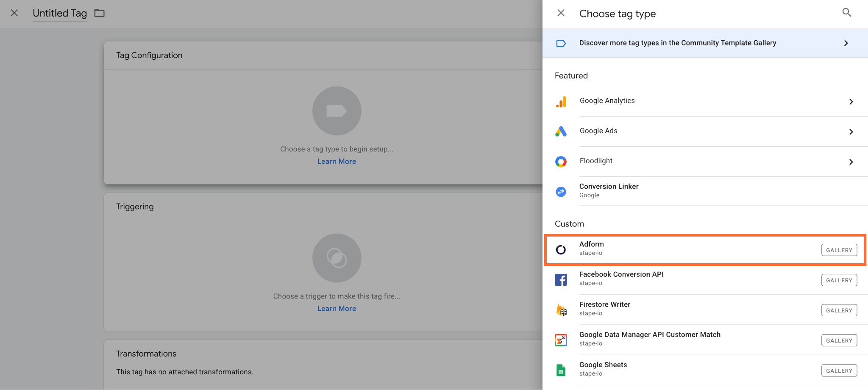This screenshot has width=868, height=390.
Task: Click the Google Sheets green icon
Action: (561, 370)
